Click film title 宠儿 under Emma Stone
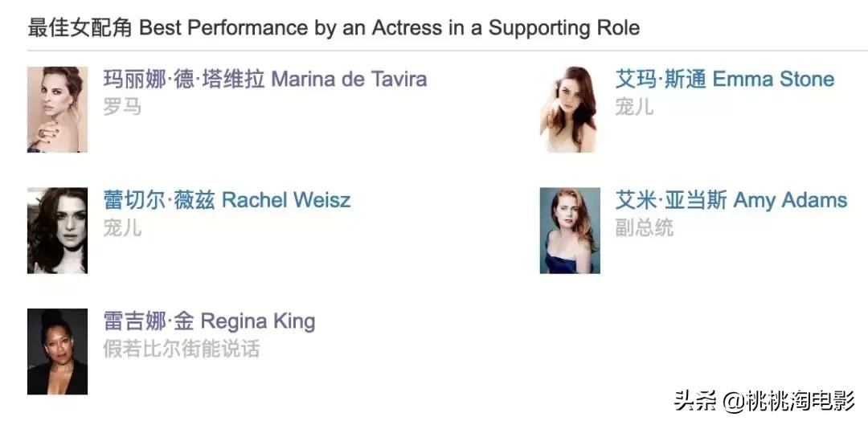Viewport: 868px width, 425px height. pos(634,107)
